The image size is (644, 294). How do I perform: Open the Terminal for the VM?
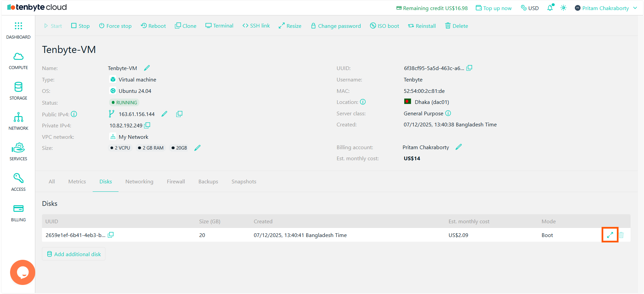219,26
